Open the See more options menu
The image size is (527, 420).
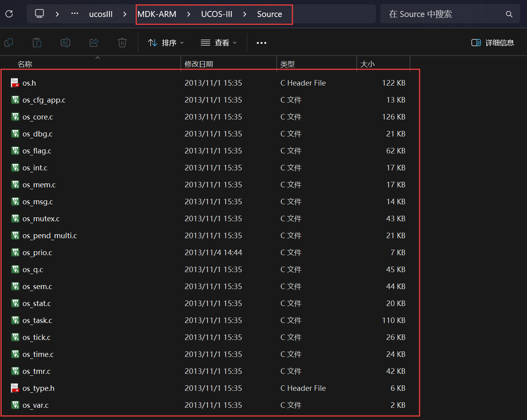click(x=262, y=43)
